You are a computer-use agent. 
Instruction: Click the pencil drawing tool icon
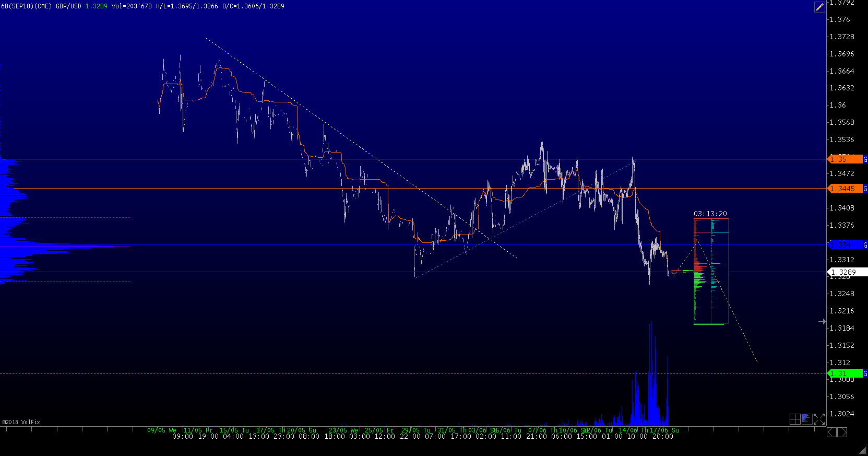pos(819,7)
